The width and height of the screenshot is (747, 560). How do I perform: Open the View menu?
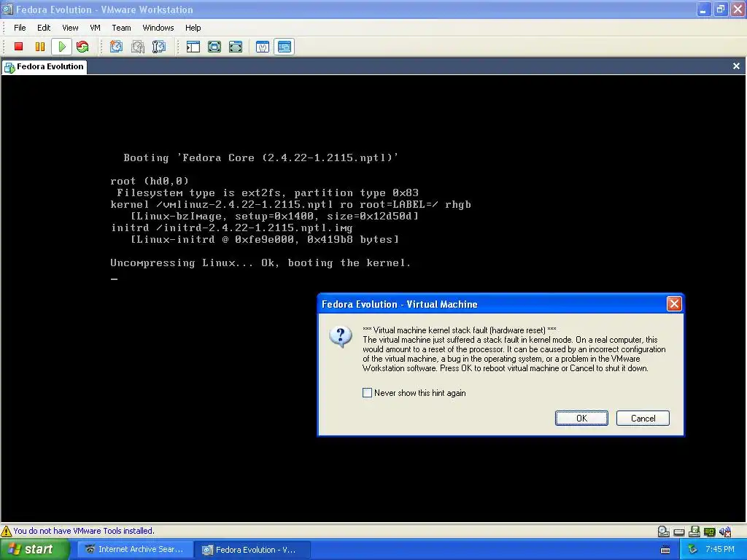point(70,28)
